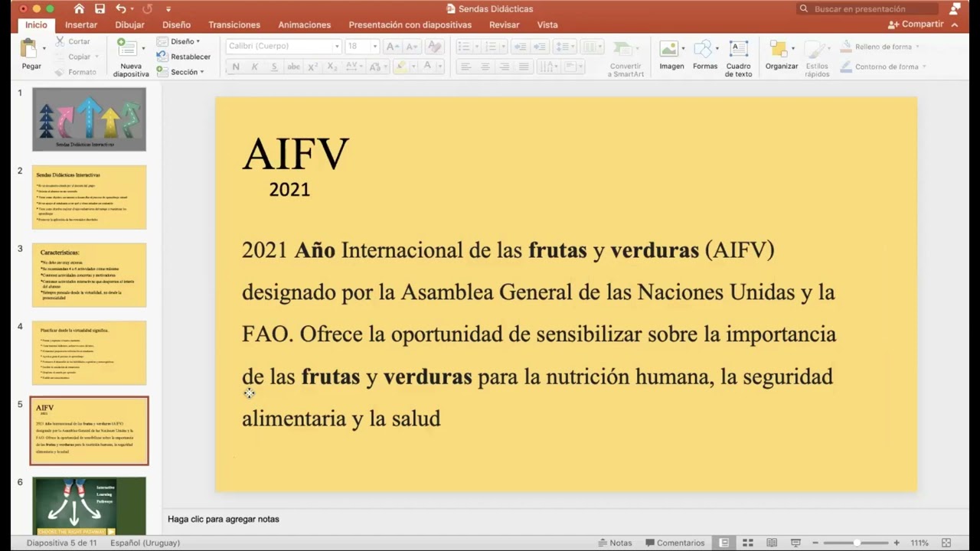Toggle Normal view in the status bar
The image size is (980, 551).
click(724, 543)
